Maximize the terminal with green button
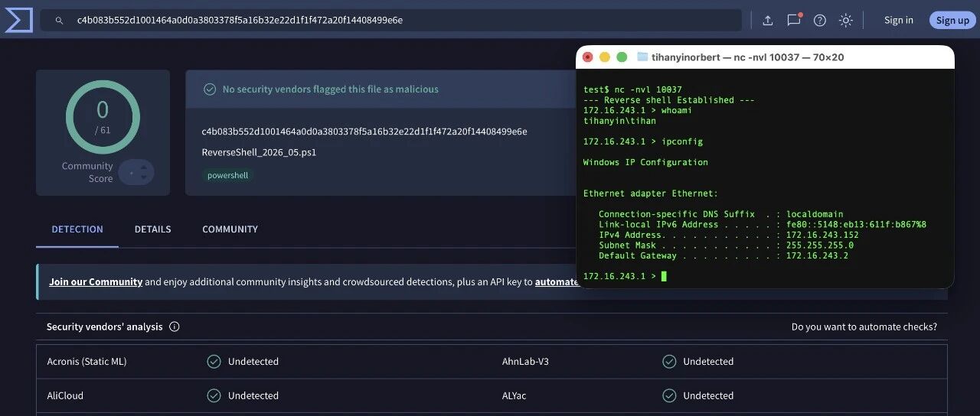This screenshot has height=416, width=980. 622,57
